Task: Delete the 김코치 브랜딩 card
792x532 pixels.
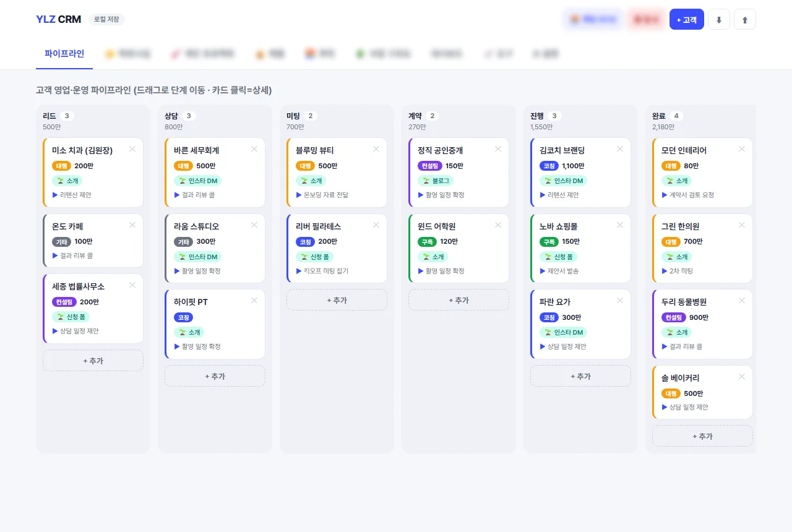Action: 620,149
